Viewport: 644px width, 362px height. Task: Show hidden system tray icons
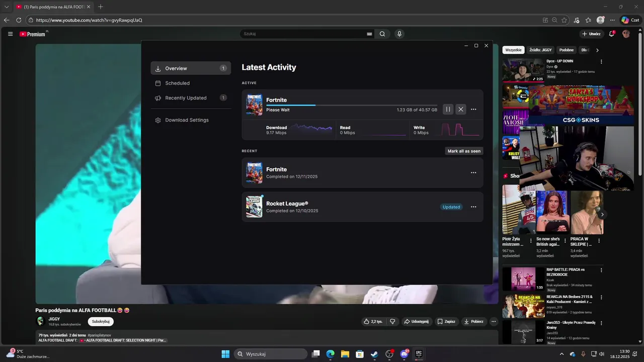click(x=562, y=354)
